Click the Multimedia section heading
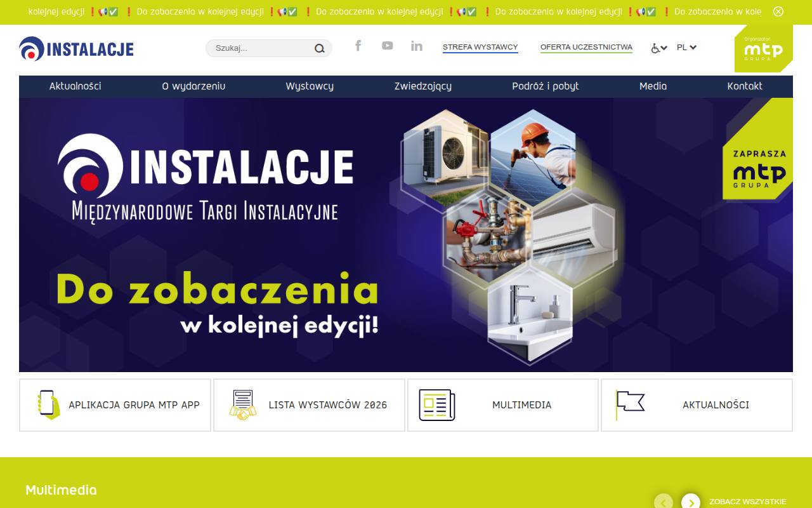Image resolution: width=812 pixels, height=508 pixels. coord(61,490)
